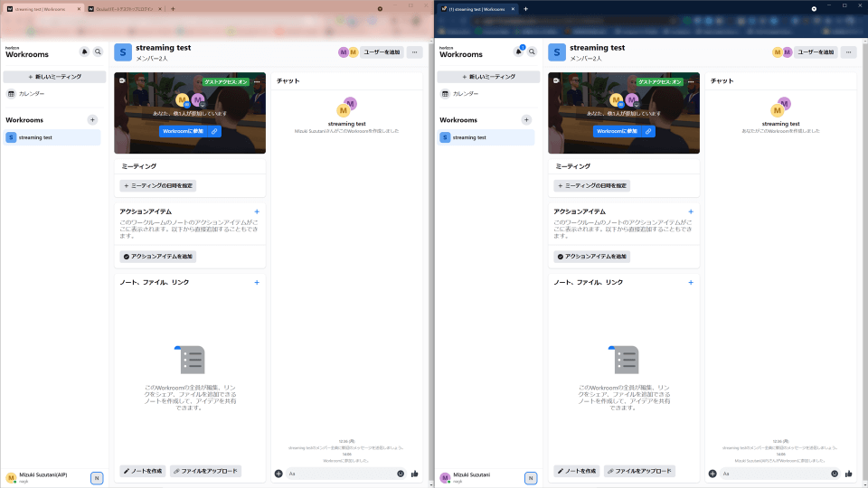The image size is (868, 488).
Task: Click ファイルをアップロード in right window
Action: point(639,471)
